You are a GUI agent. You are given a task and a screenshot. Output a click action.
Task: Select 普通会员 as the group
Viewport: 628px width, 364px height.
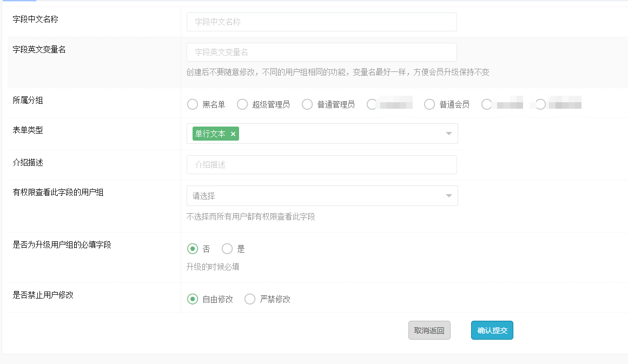coord(429,104)
